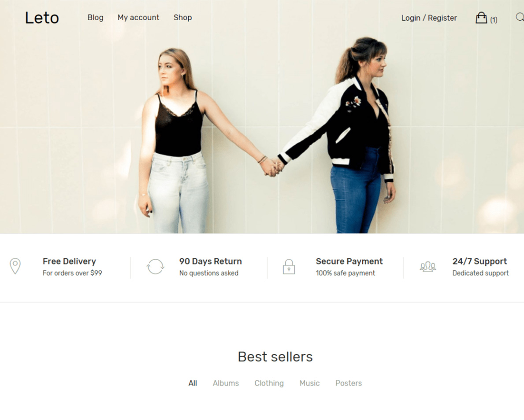Filter best sellers by Clothing

pyautogui.click(x=269, y=383)
